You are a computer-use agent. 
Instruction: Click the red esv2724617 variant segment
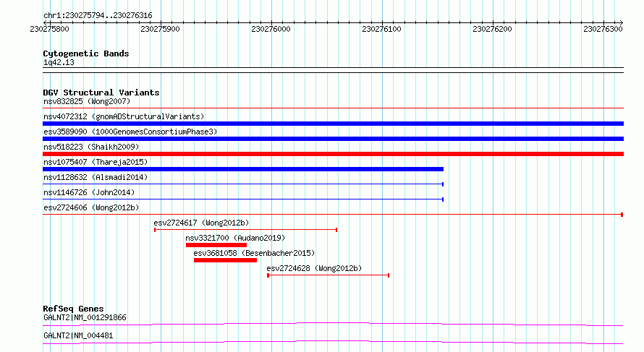(x=245, y=230)
